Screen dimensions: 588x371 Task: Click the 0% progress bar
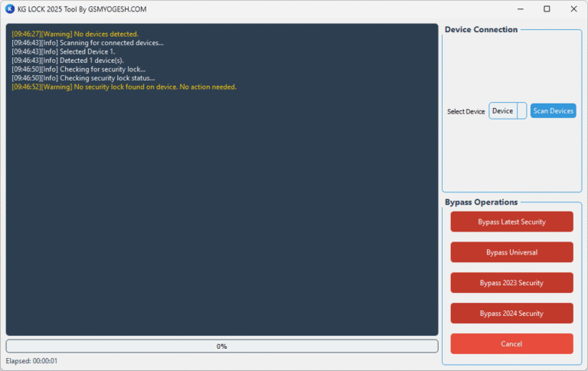point(222,346)
